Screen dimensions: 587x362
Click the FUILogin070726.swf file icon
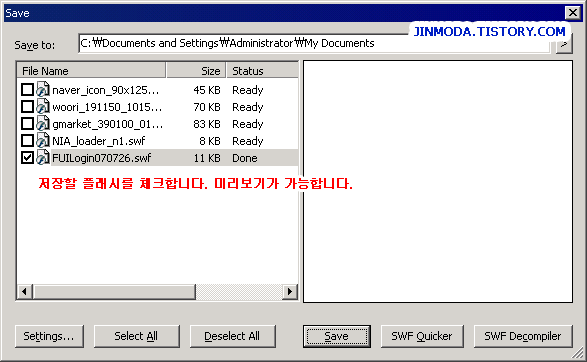coord(43,157)
